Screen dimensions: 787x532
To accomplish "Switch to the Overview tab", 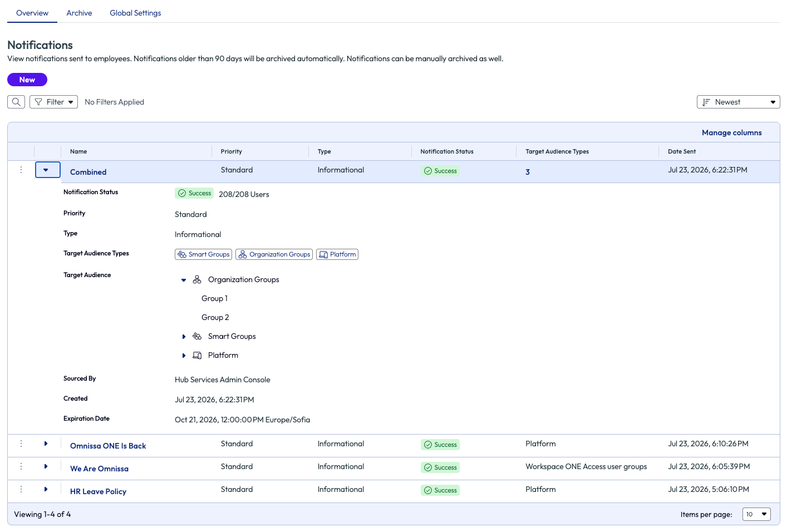I will click(x=32, y=13).
